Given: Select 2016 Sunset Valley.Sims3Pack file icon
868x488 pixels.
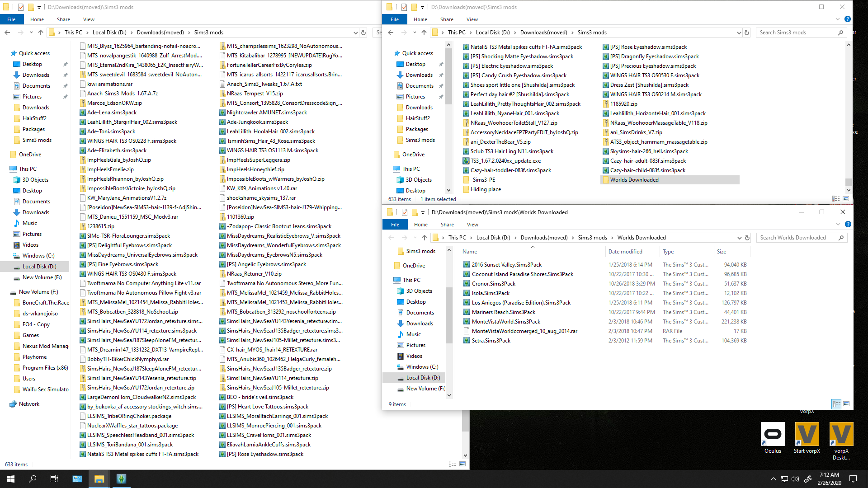Looking at the screenshot, I should [467, 265].
